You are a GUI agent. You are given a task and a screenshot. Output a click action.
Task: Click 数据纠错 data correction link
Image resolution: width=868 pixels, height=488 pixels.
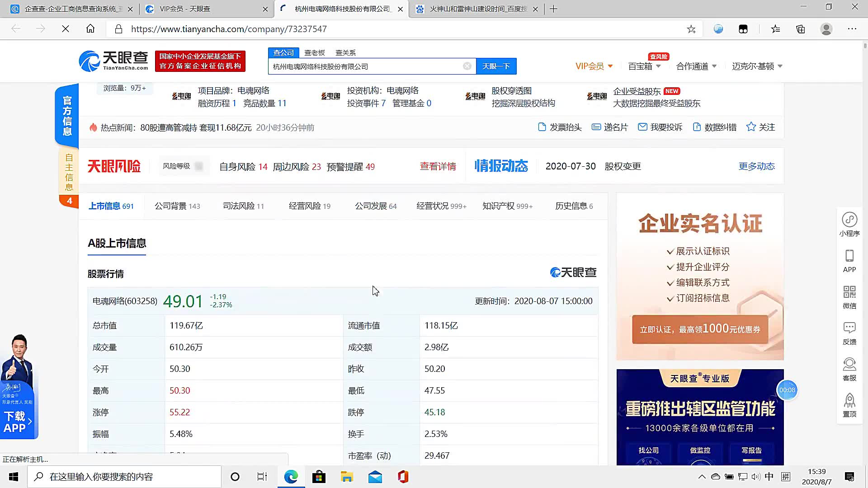tap(715, 127)
